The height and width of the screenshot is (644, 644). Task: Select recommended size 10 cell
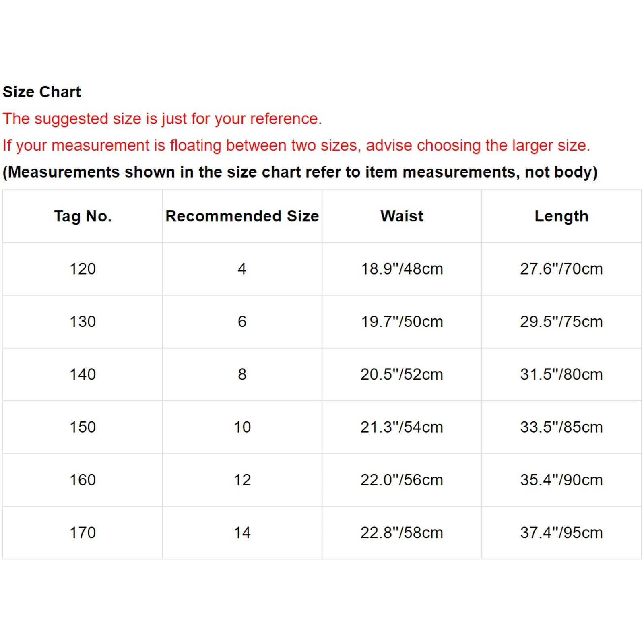tap(242, 427)
